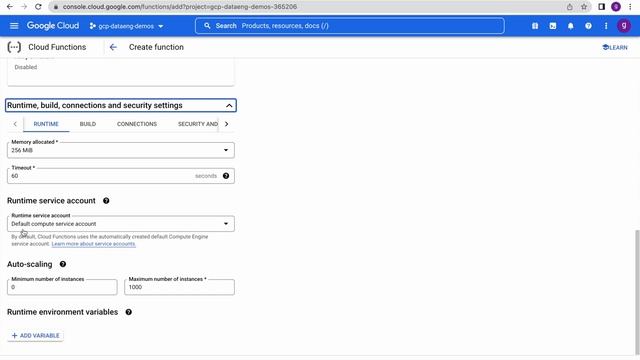Screen dimensions: 640x360
Task: Switch to the CONNECTIONS tab
Action: click(137, 124)
